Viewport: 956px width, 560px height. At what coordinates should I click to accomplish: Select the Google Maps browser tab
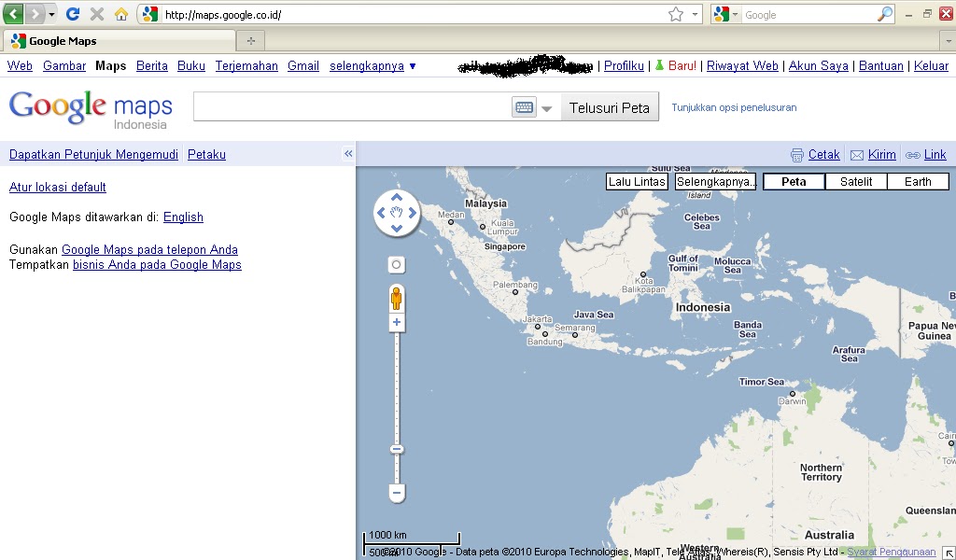point(119,41)
